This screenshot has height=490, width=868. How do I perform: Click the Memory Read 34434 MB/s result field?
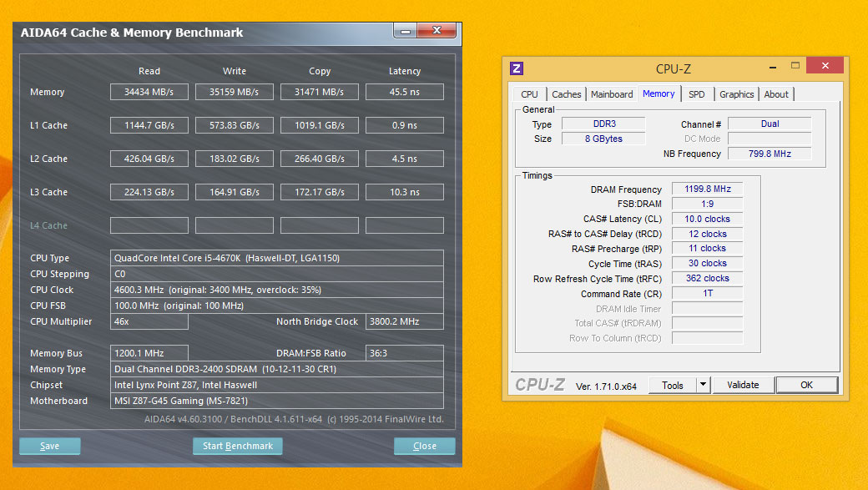pos(149,92)
